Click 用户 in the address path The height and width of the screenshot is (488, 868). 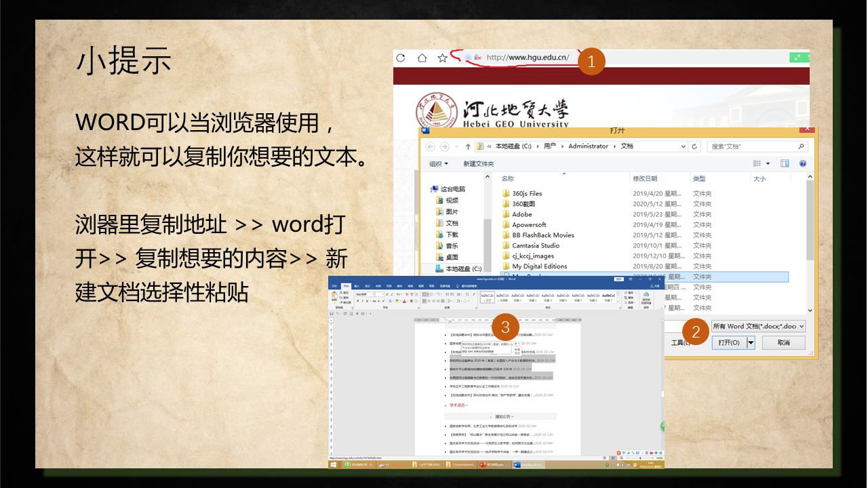pos(550,146)
